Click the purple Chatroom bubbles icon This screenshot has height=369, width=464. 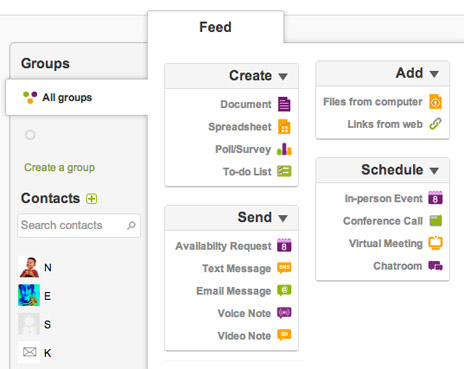pyautogui.click(x=435, y=266)
